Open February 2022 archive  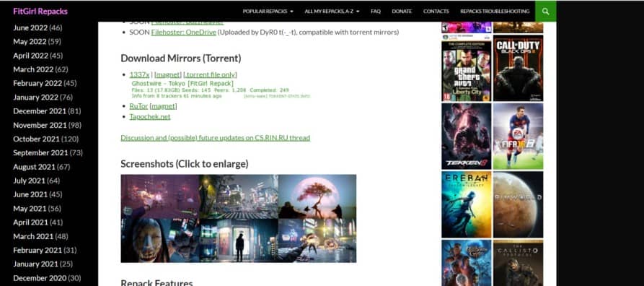tap(38, 83)
